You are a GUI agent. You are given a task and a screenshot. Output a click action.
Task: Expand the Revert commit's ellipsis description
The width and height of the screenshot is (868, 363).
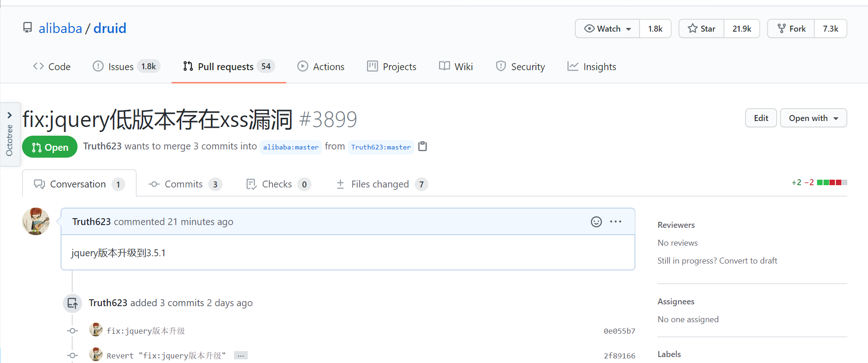pos(241,355)
